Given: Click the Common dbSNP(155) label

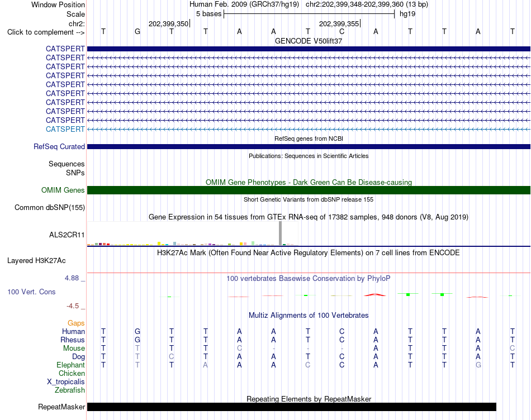Looking at the screenshot, I should [x=49, y=207].
